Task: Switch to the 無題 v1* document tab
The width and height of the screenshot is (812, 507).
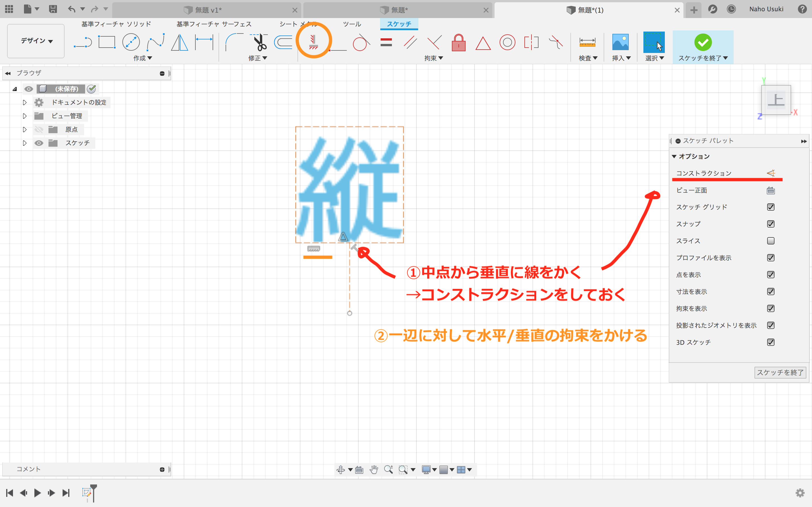Action: (208, 10)
